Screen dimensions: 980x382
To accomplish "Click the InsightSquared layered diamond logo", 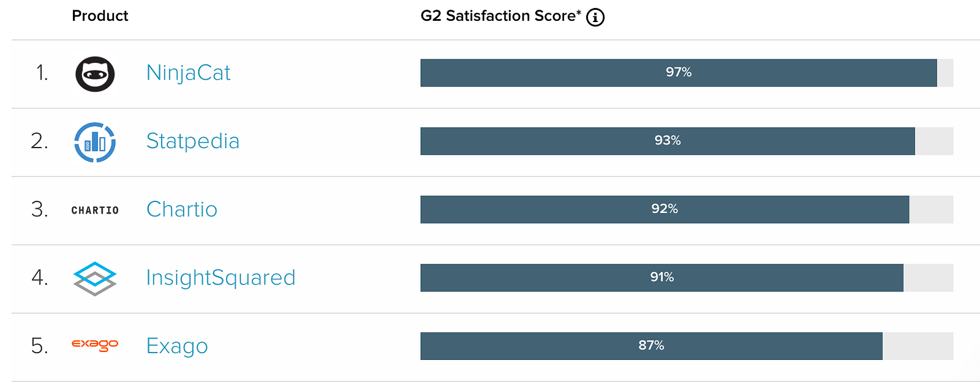I will pyautogui.click(x=95, y=279).
